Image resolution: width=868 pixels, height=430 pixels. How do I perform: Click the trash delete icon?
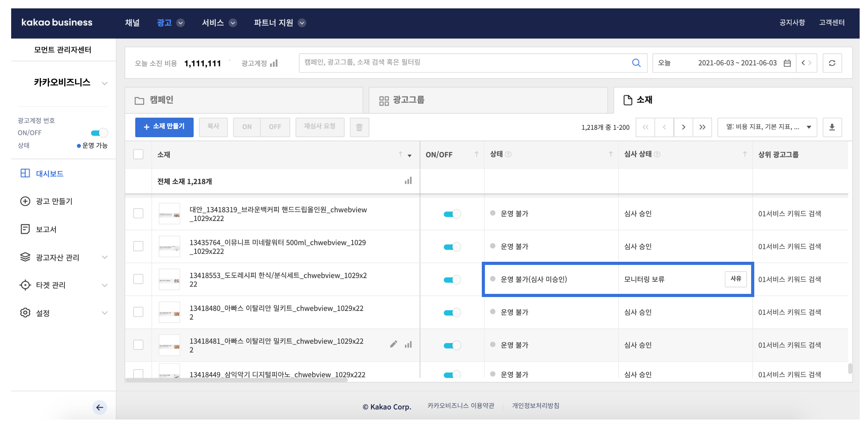359,127
